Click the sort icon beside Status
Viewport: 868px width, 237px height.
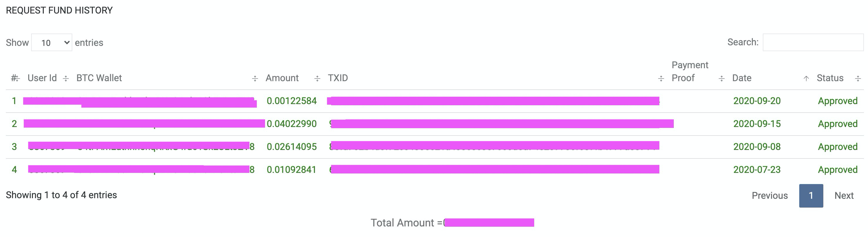[858, 79]
